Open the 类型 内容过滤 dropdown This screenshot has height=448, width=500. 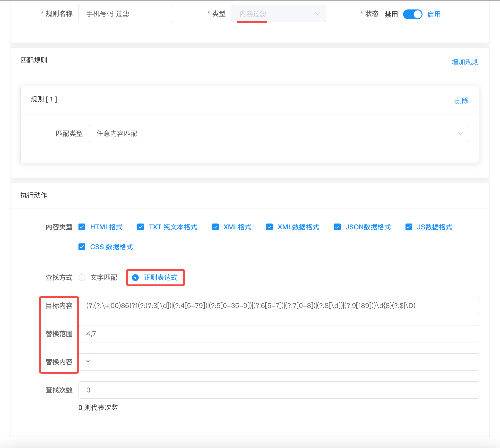pyautogui.click(x=279, y=14)
